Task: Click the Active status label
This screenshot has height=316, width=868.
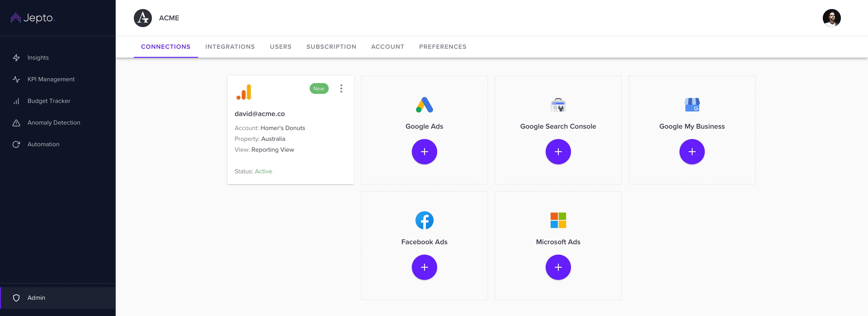Action: 264,172
